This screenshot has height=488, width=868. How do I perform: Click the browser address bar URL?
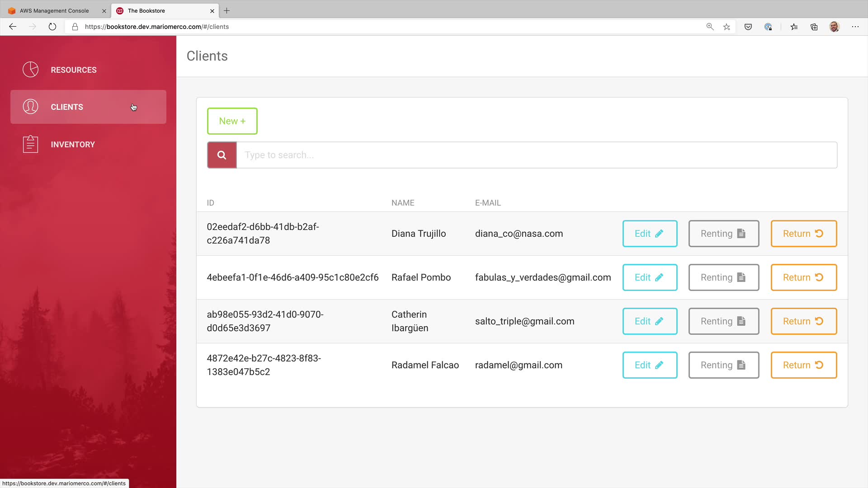point(157,27)
